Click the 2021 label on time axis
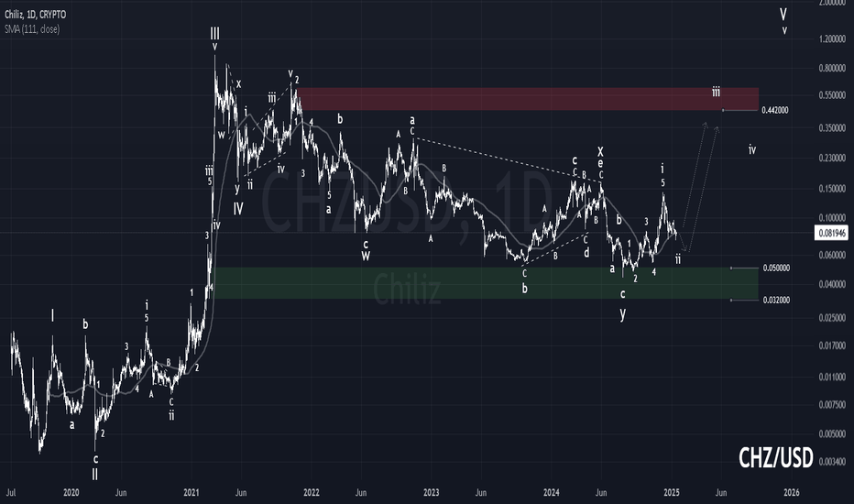 [192, 493]
